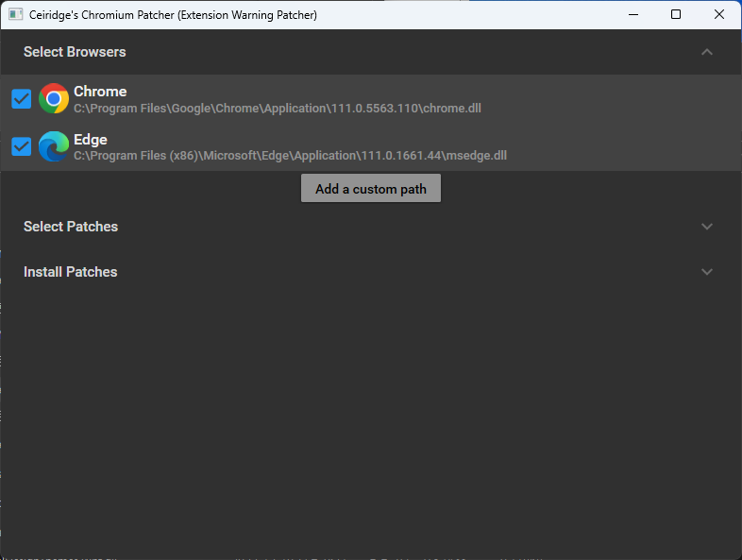Image resolution: width=742 pixels, height=560 pixels.
Task: Open the Select Patches header
Action: click(371, 227)
